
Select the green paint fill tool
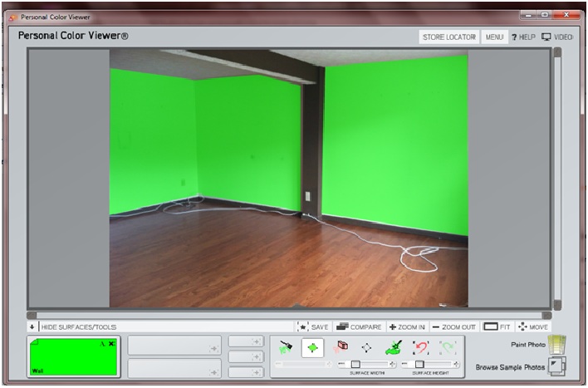click(394, 347)
